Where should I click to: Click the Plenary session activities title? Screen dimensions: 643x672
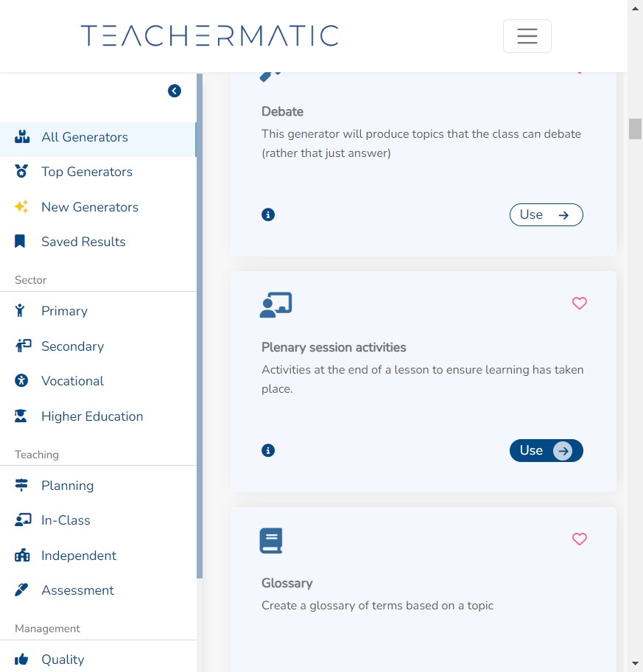coord(334,348)
